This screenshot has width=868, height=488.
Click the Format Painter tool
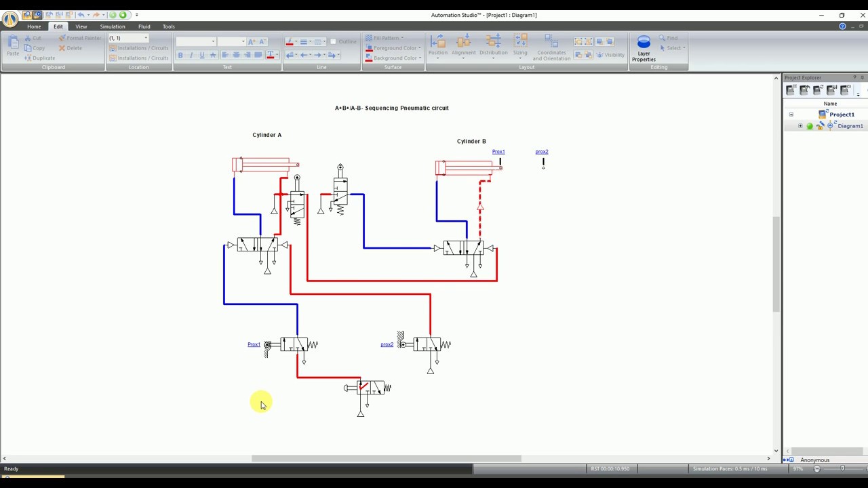click(79, 39)
